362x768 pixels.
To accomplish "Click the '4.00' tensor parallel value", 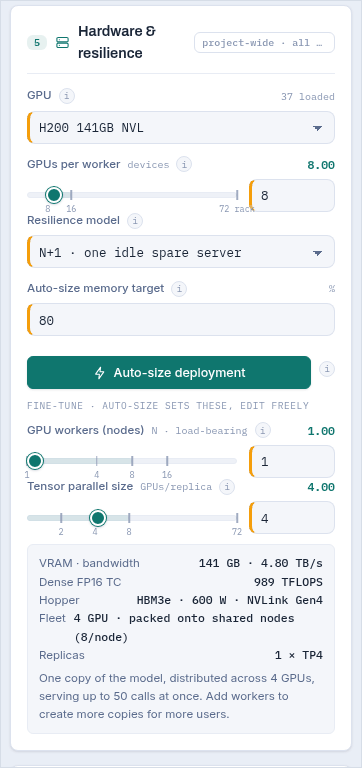I will 321,487.
